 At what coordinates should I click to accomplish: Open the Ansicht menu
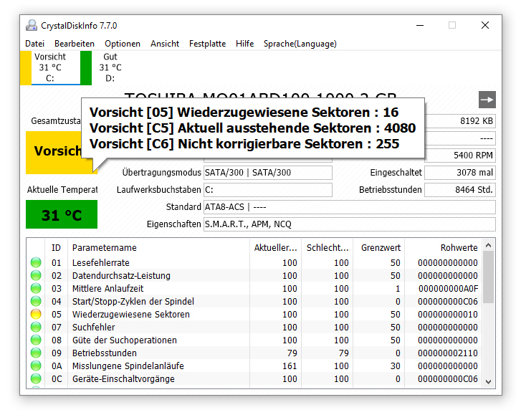[x=165, y=44]
